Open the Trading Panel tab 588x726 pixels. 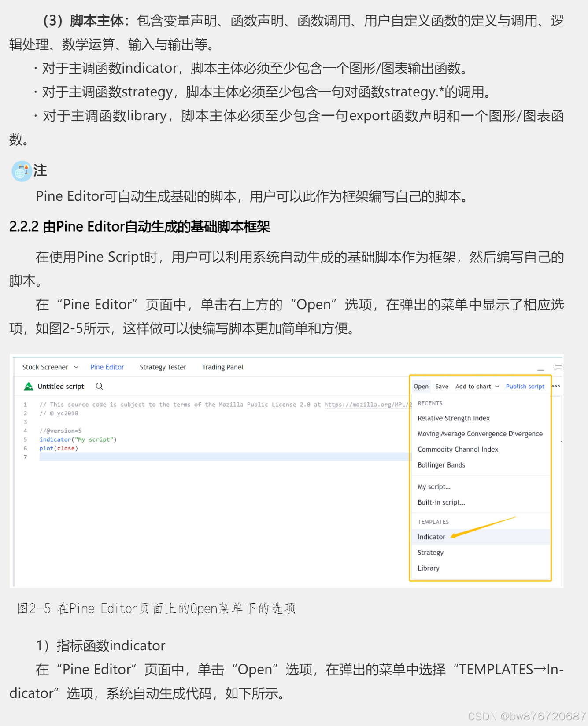click(x=222, y=367)
